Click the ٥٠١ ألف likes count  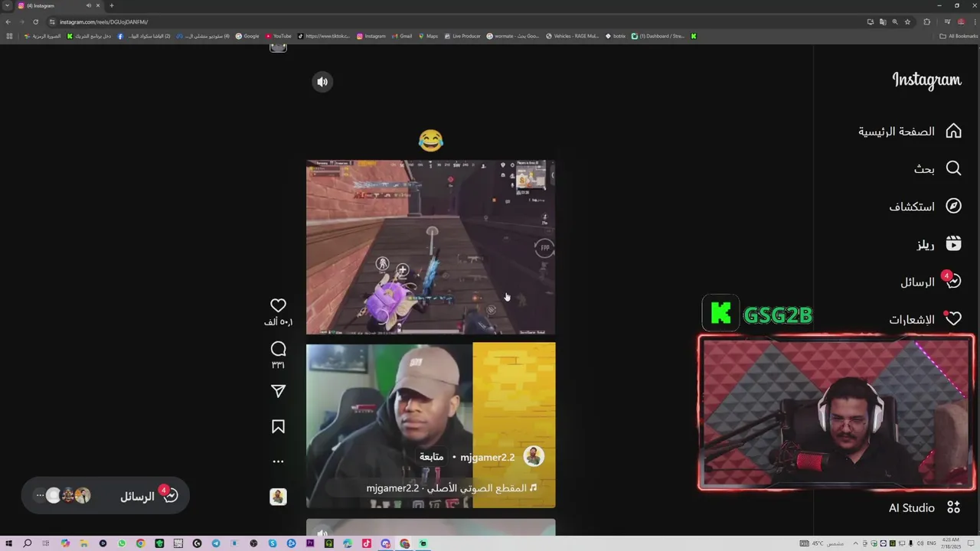(x=278, y=322)
